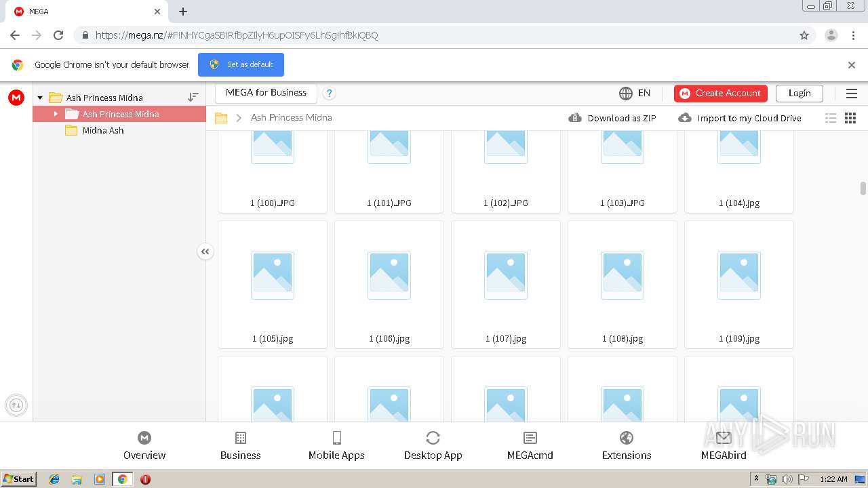Screen dimensions: 868x488
Task: Open Windows Explorer from taskbar
Action: [x=77, y=479]
